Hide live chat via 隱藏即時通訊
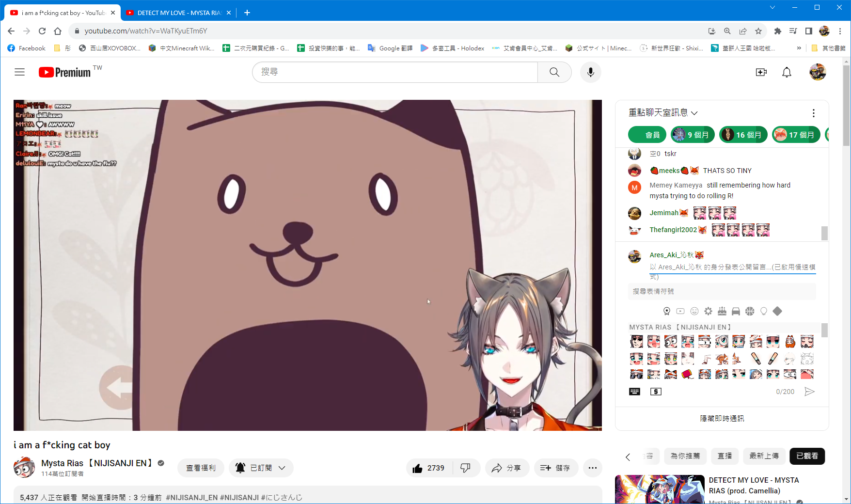The width and height of the screenshot is (851, 504). (722, 418)
